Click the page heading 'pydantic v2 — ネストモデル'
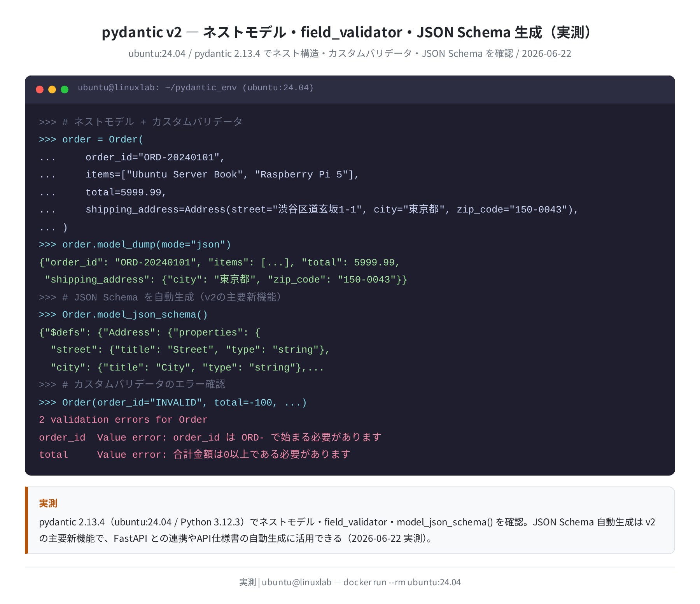 tap(347, 32)
